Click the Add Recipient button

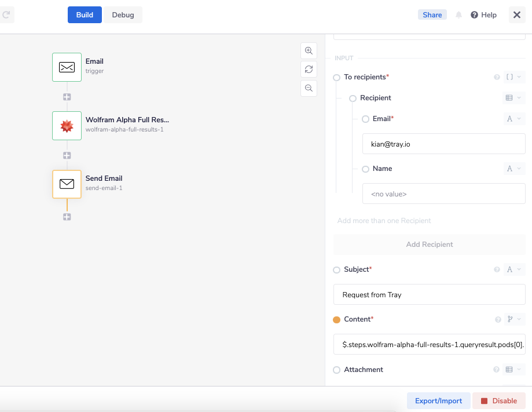[x=429, y=244]
